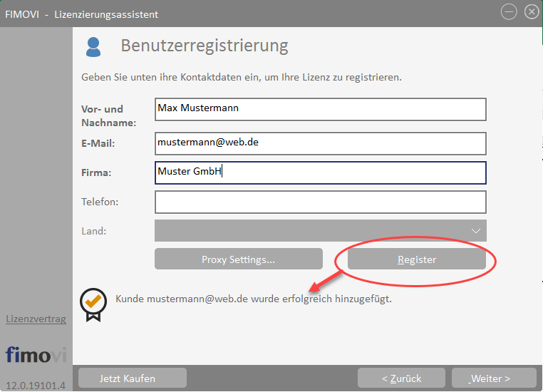Expand the Land dropdown

pyautogui.click(x=321, y=230)
